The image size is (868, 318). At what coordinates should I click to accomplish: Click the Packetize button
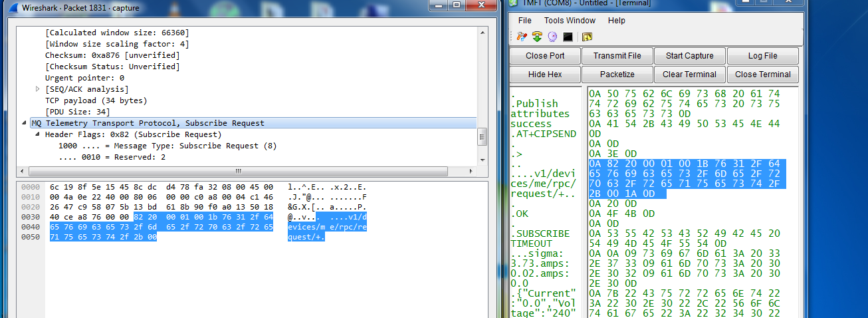(617, 75)
